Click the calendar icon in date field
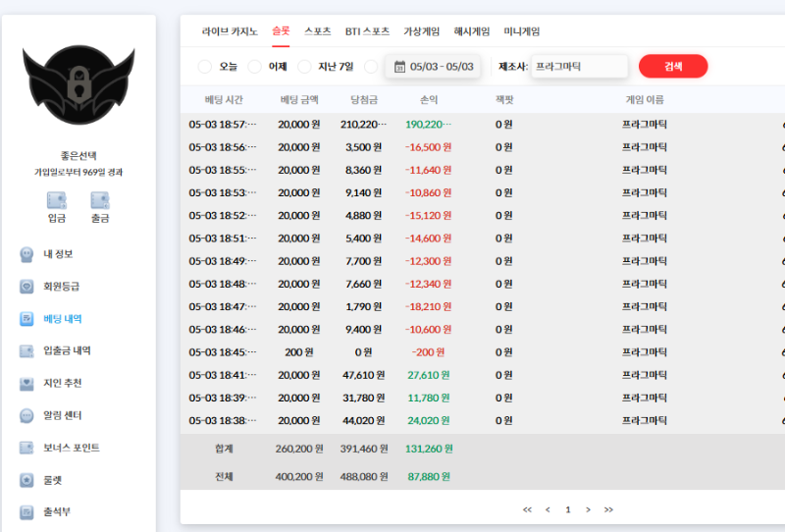 tap(399, 67)
